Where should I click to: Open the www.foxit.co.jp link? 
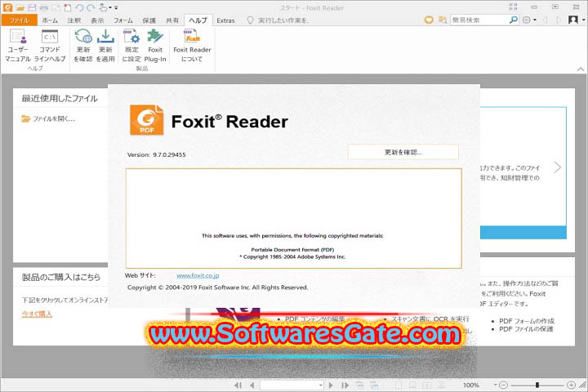coord(198,275)
